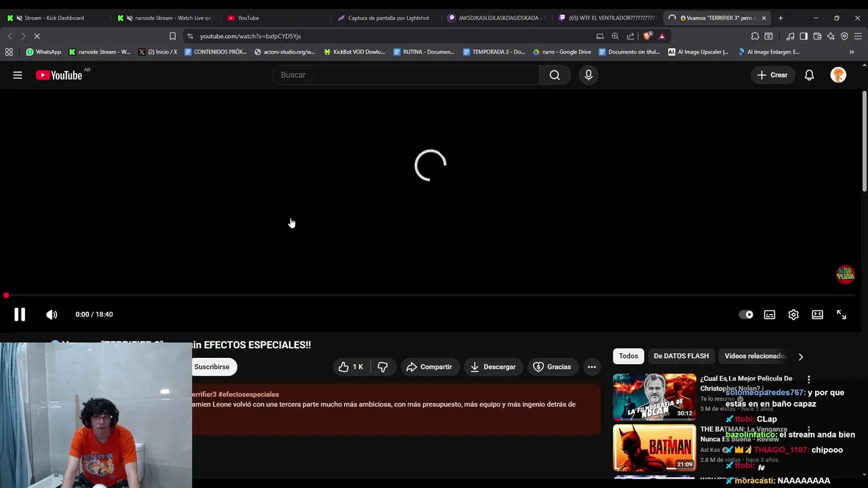This screenshot has height=488, width=868.
Task: Click the Compartir button
Action: point(429,367)
